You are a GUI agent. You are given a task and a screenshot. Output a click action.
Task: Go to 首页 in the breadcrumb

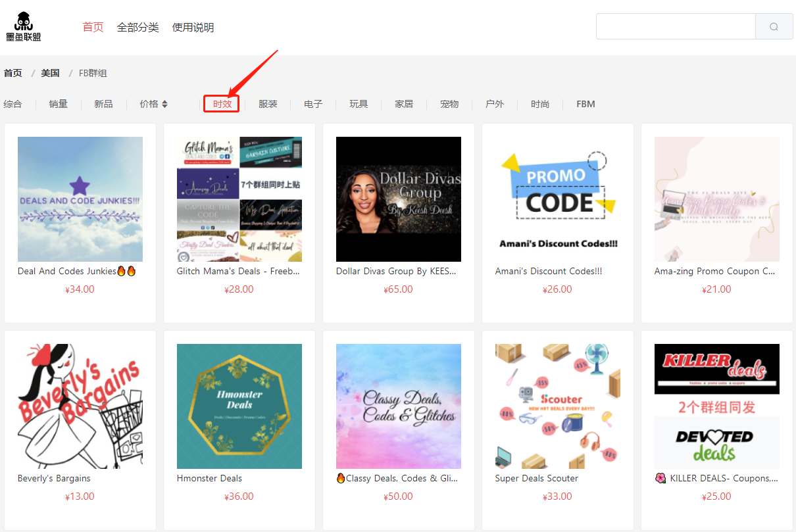(x=13, y=73)
